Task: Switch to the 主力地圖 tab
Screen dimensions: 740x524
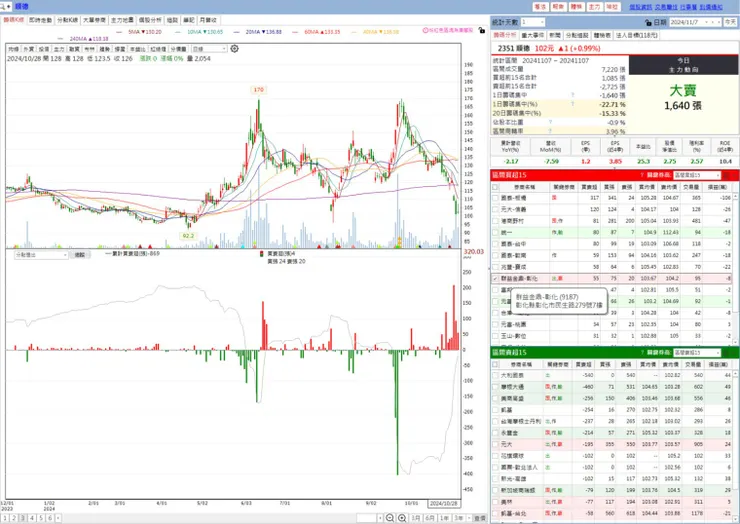Action: 122,20
